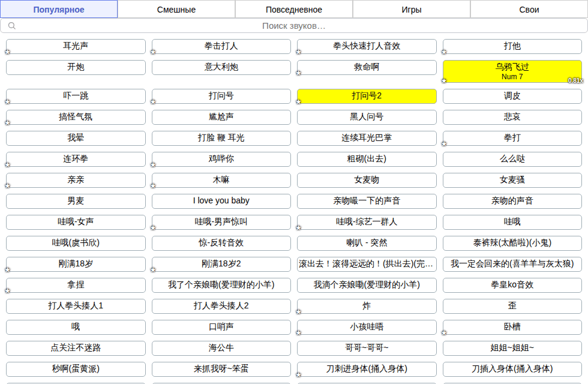Click the favorite star on 耳光声
This screenshot has width=588, height=384.
(7, 52)
